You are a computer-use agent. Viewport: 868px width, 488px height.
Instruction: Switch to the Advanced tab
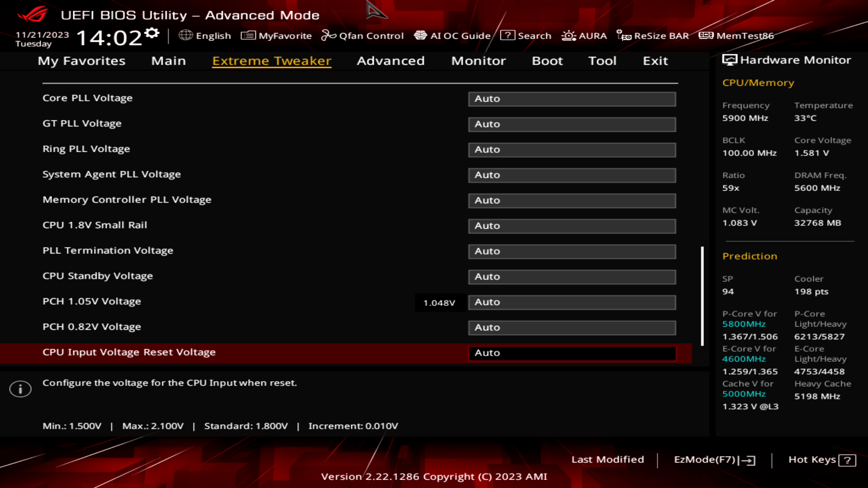point(391,61)
